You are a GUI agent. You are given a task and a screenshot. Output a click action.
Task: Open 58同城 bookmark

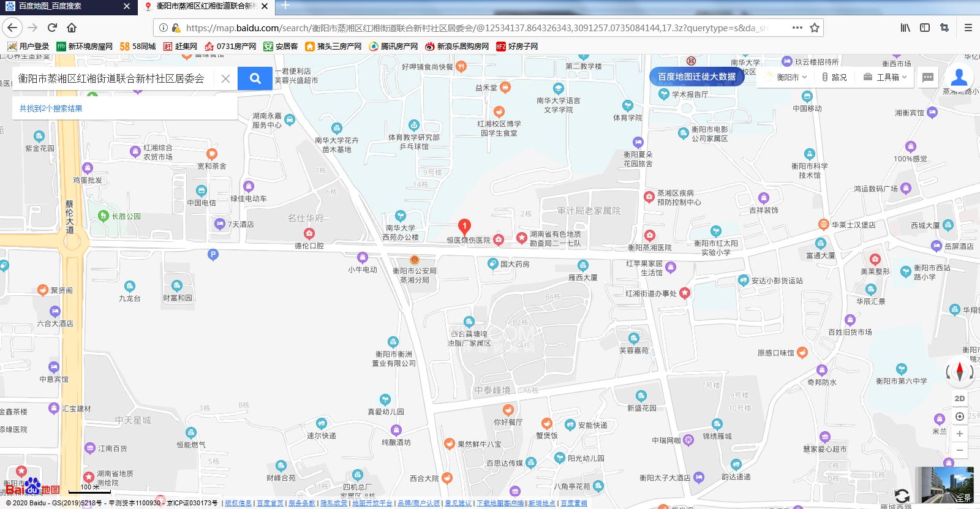[x=138, y=46]
